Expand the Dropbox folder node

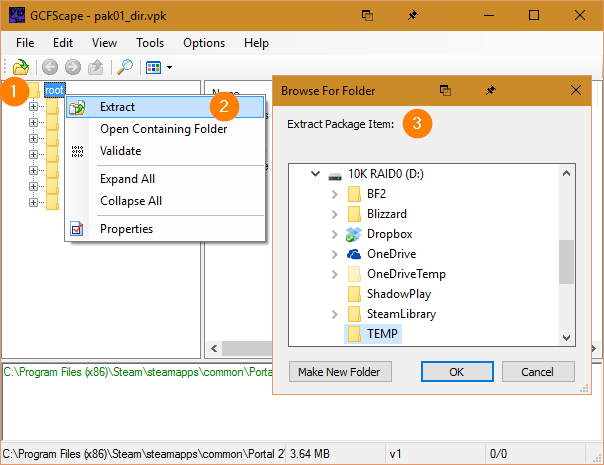(334, 234)
